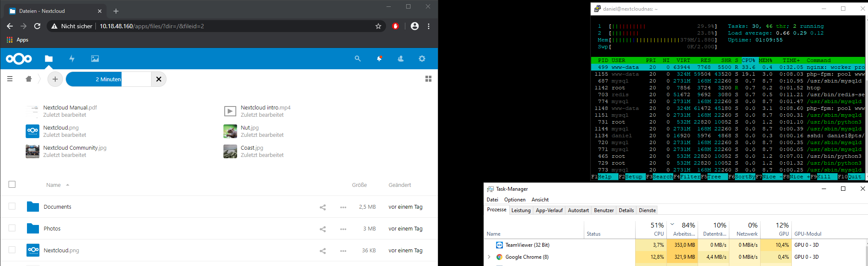Sort files by Name column header
868x266 pixels.
tap(54, 185)
